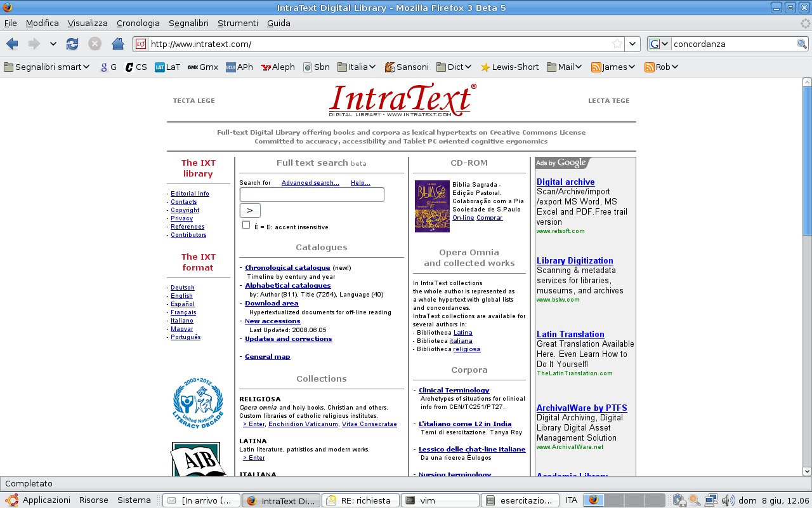Click the full text search input field
812x508 pixels.
coord(312,194)
